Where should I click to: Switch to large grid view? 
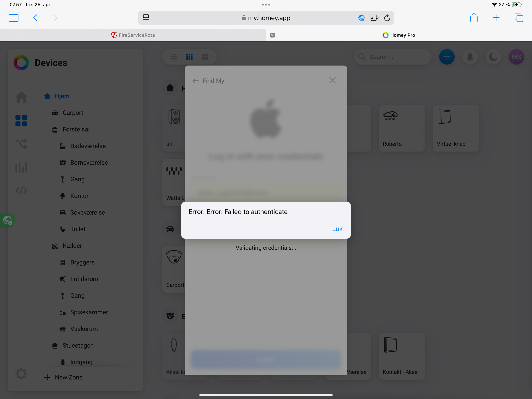pyautogui.click(x=205, y=57)
